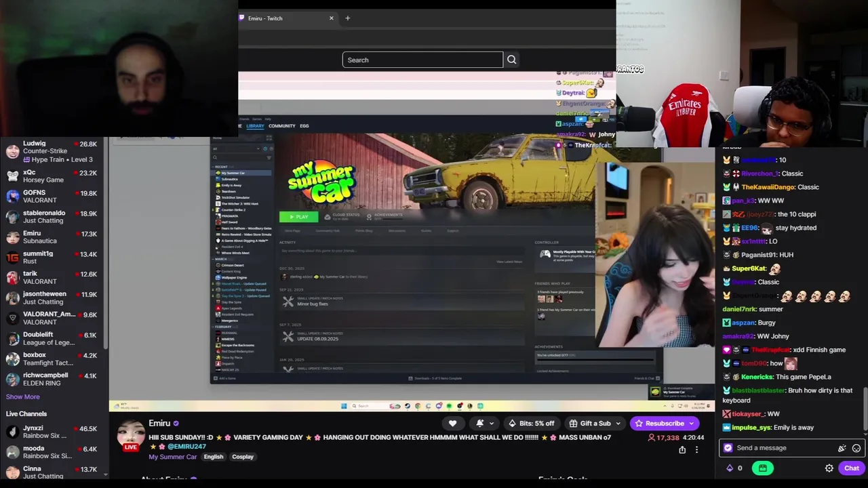Screen dimensions: 868x488
Task: Open summit1g Rust channel
Action: (x=53, y=258)
